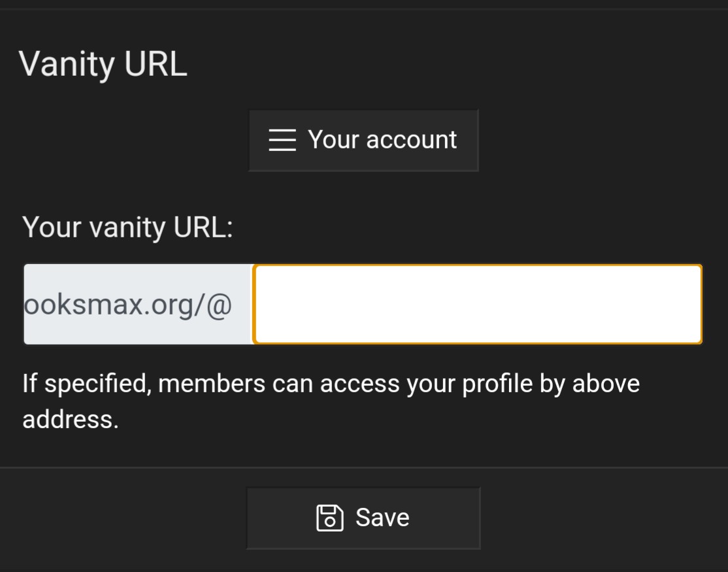
Task: Click "above" in the help text
Action: [x=606, y=383]
